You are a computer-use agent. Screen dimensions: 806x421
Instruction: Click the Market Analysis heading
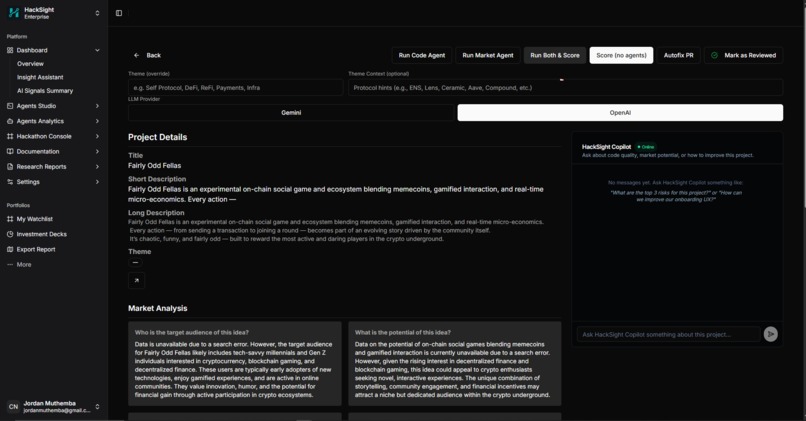pos(157,308)
